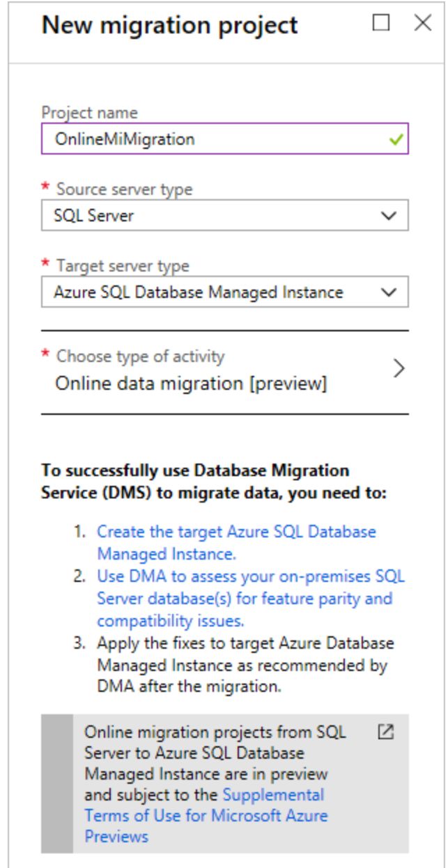
Task: Click the chevron beside Choose type of activity
Action: 399,369
